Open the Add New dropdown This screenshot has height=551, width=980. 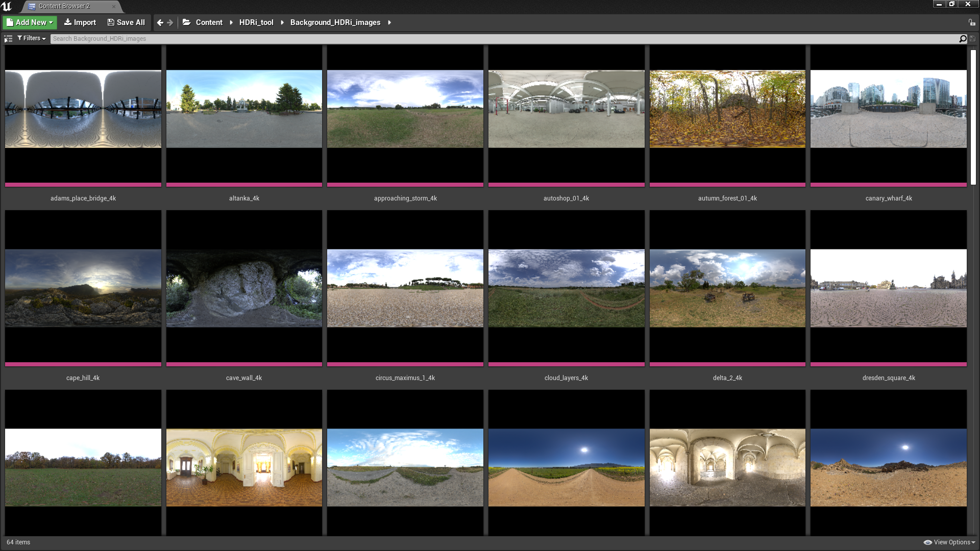pos(30,22)
